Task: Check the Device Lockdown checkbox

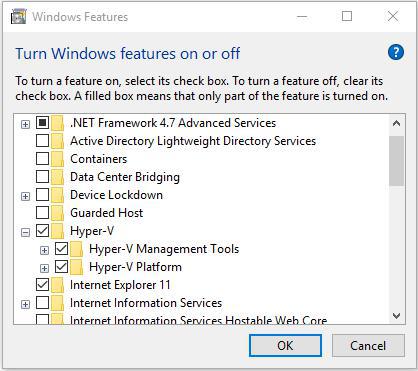Action: pyautogui.click(x=42, y=195)
